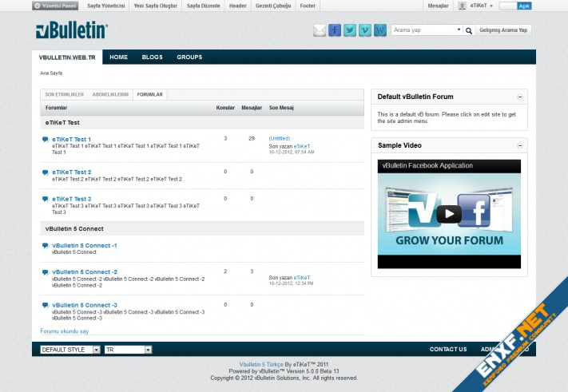Image resolution: width=568 pixels, height=392 pixels.
Task: Toggle the Açık edit mode switch
Action: pos(515,6)
